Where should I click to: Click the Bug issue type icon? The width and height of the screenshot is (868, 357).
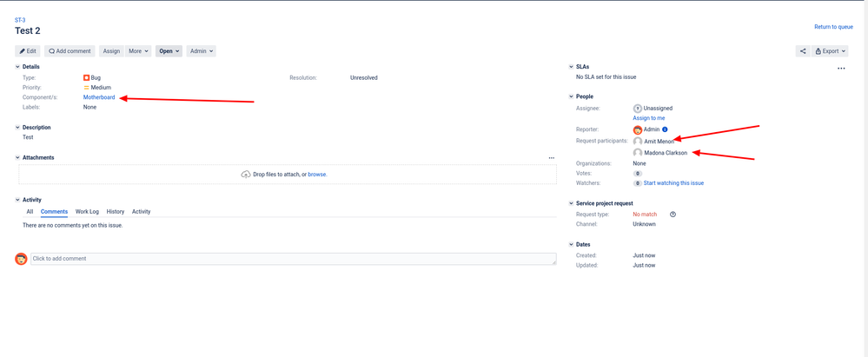pos(86,78)
